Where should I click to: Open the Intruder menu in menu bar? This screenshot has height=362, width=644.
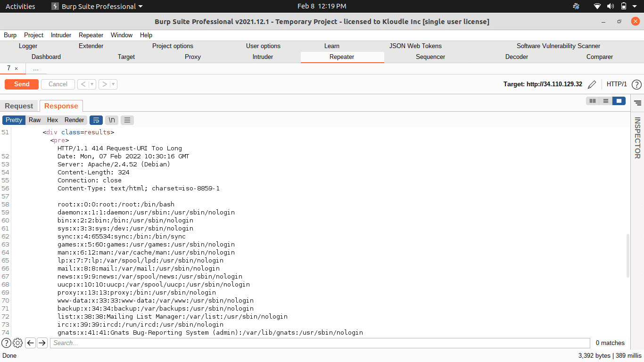(61, 35)
